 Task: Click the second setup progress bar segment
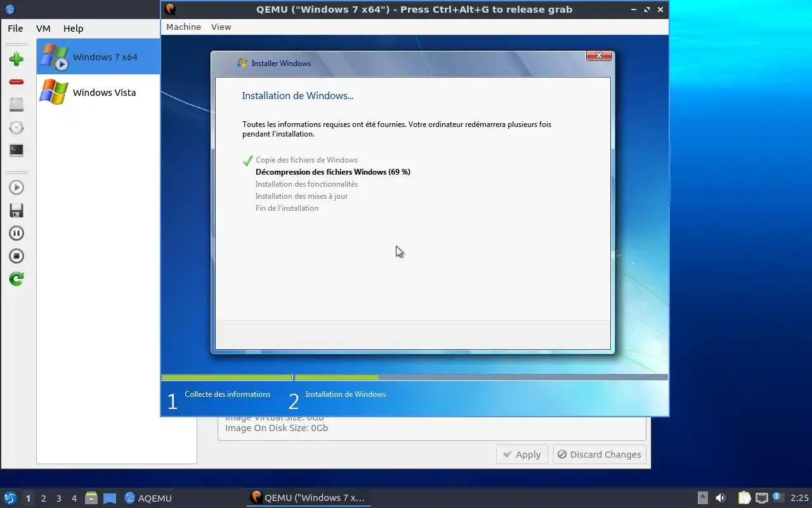click(x=481, y=377)
